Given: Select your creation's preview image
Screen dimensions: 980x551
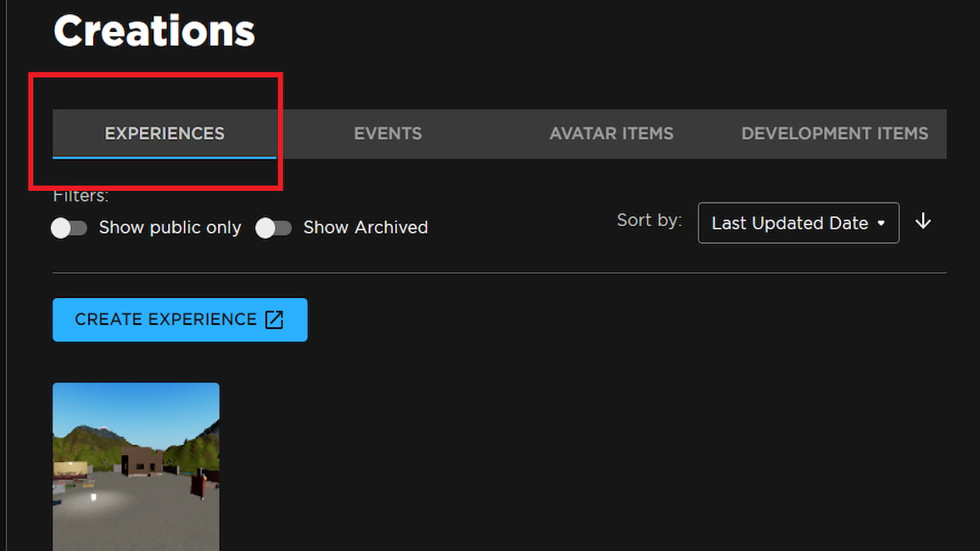Looking at the screenshot, I should [x=136, y=465].
